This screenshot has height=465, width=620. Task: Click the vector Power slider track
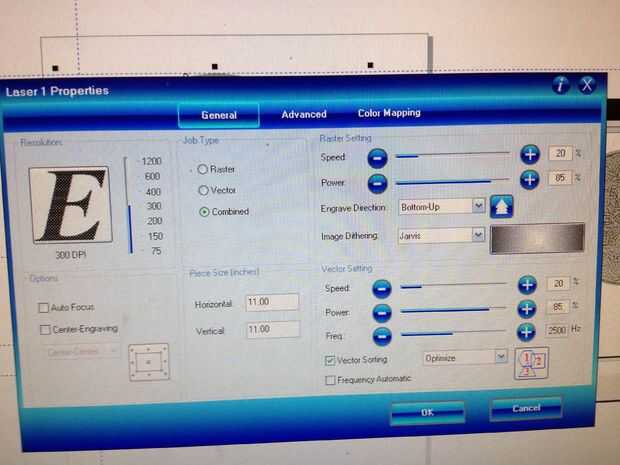[454, 309]
